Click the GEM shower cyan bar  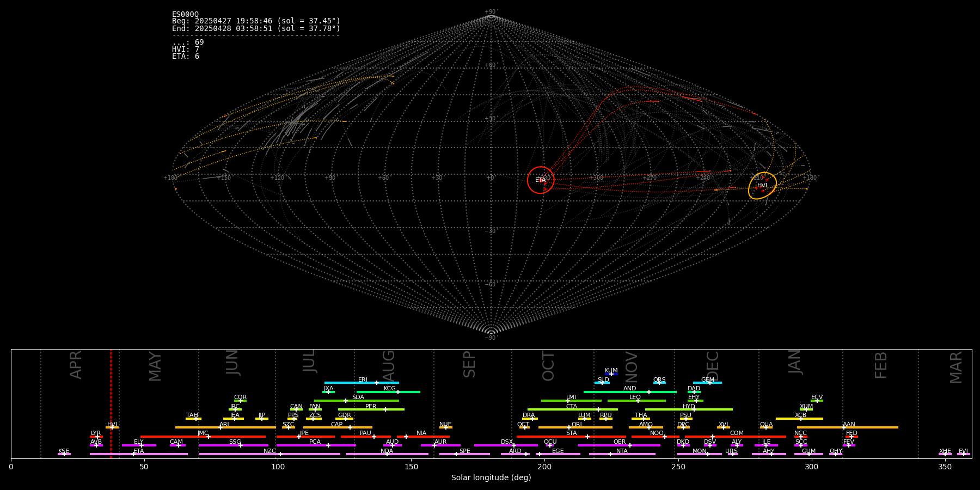pyautogui.click(x=707, y=383)
